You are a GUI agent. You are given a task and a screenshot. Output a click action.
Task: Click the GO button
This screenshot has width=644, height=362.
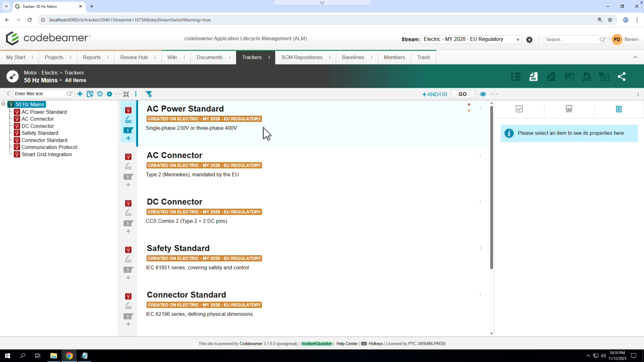tap(463, 94)
